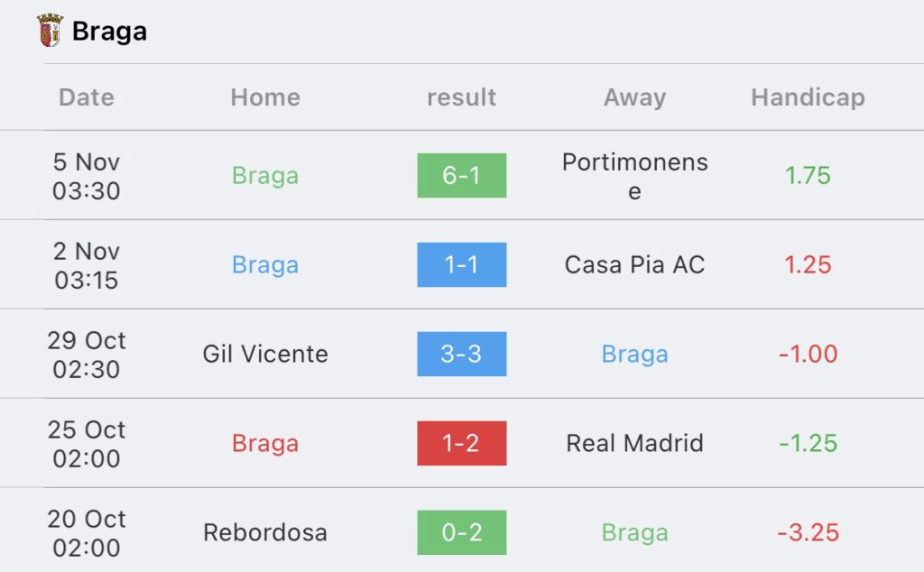The height and width of the screenshot is (572, 924).
Task: Click the Braga club crest icon
Action: [x=51, y=30]
